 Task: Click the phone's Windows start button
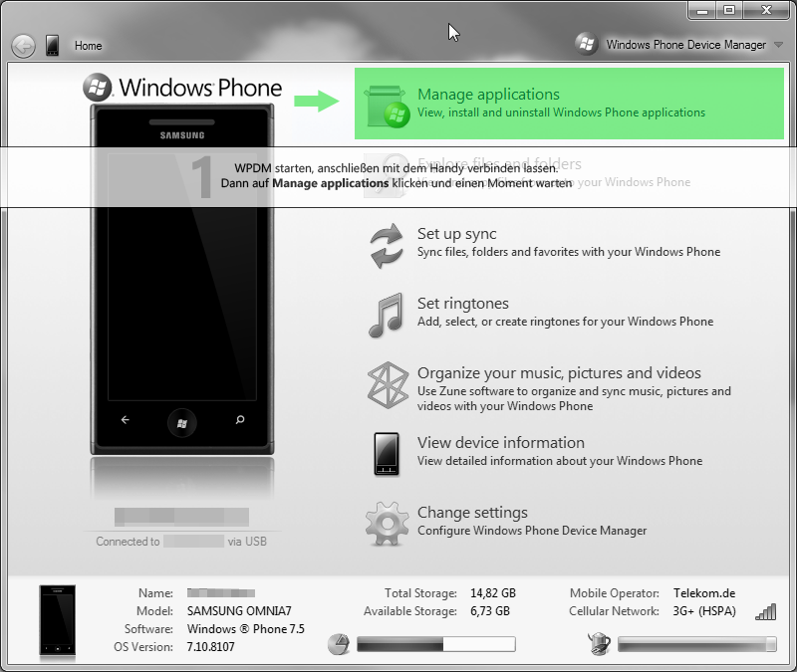click(x=182, y=422)
